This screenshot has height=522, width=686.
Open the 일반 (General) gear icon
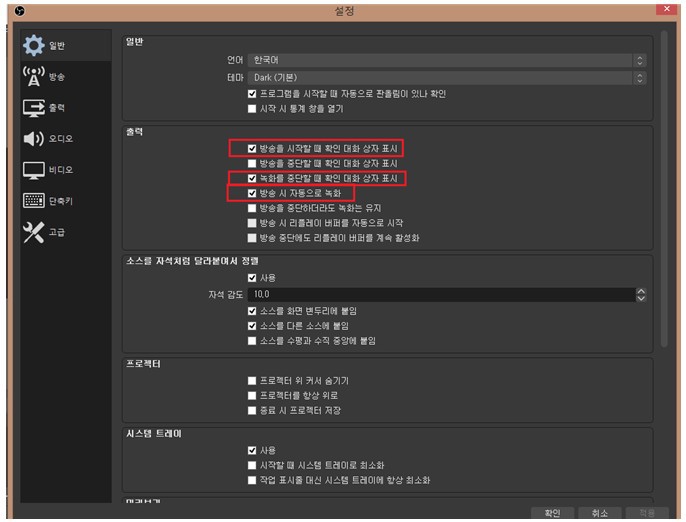[34, 45]
